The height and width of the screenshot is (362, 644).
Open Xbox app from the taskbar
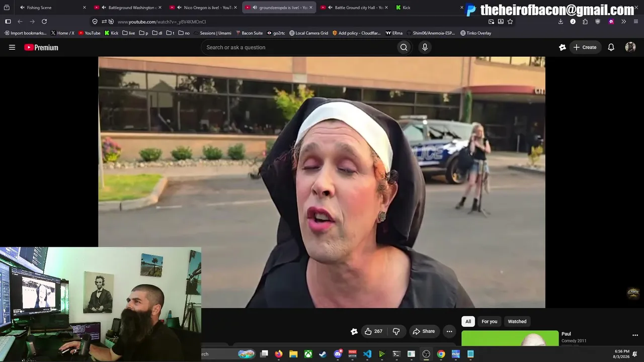point(308,354)
